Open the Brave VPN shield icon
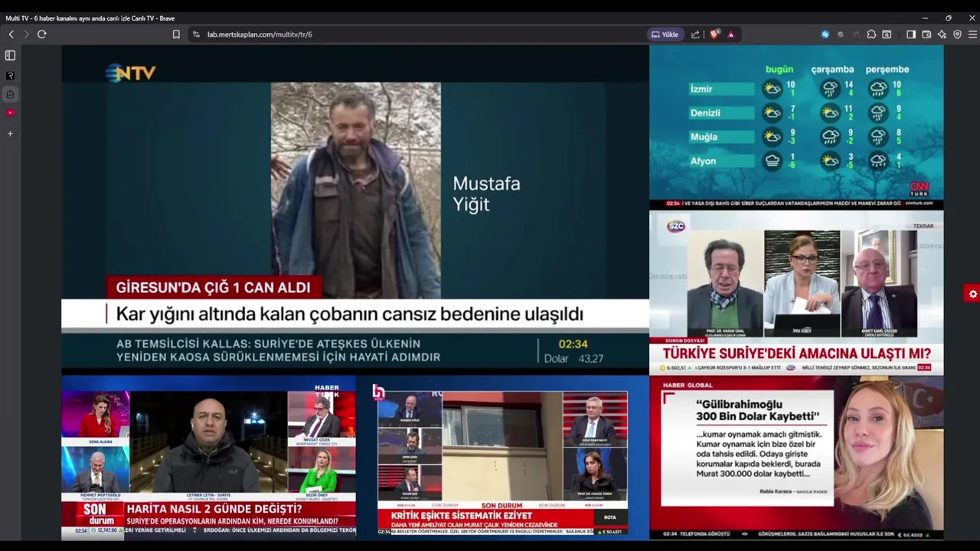Screen dimensions: 980x551 click(x=957, y=34)
